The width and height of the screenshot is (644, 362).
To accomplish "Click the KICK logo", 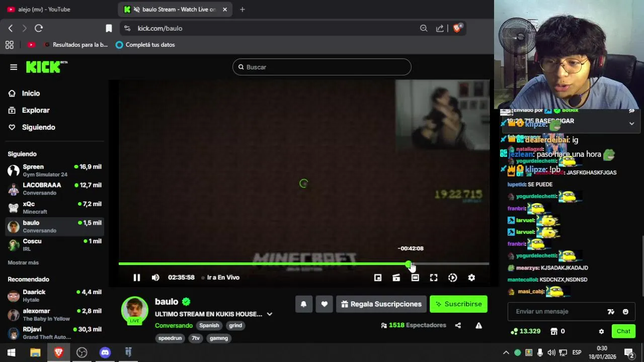I will 46,67.
